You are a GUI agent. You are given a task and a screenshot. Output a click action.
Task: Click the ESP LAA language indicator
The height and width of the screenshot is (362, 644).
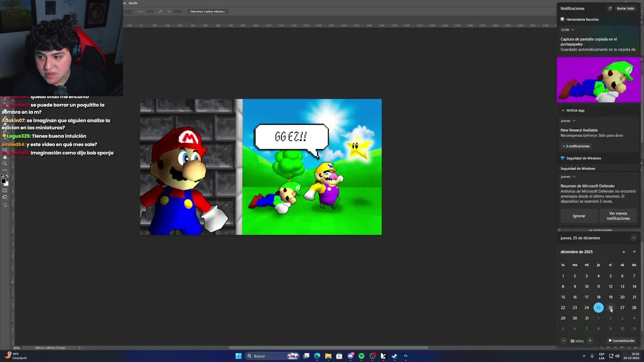[602, 356]
